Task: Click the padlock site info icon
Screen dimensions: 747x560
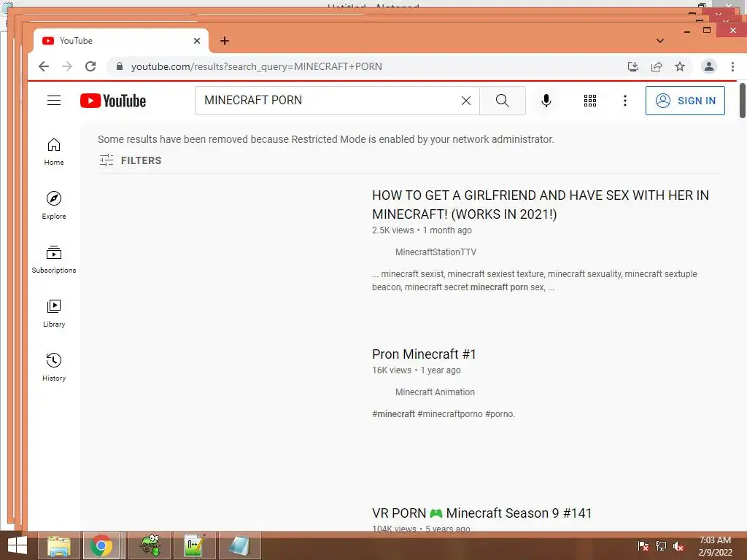Action: click(120, 66)
